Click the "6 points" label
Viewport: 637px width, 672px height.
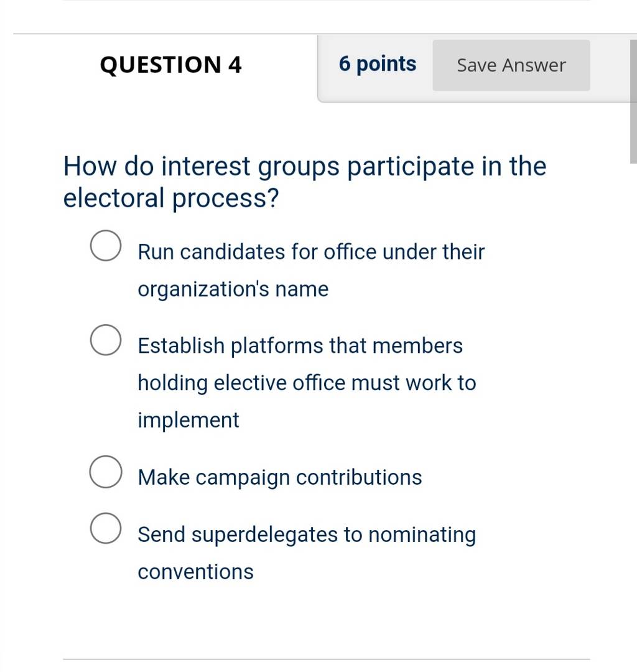click(x=378, y=64)
